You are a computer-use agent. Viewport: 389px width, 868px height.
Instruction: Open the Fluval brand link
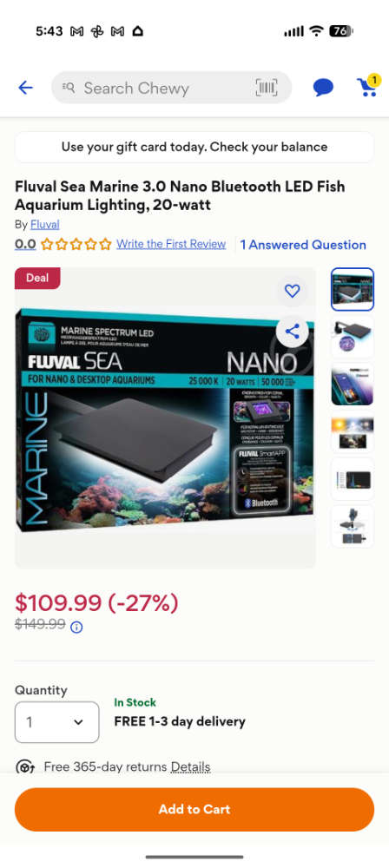click(x=45, y=225)
